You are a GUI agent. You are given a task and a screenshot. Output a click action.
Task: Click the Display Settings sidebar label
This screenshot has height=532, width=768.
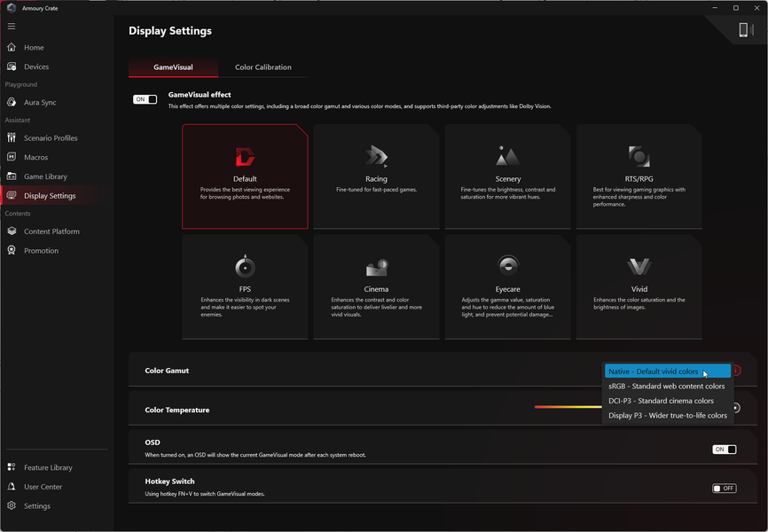coord(50,195)
